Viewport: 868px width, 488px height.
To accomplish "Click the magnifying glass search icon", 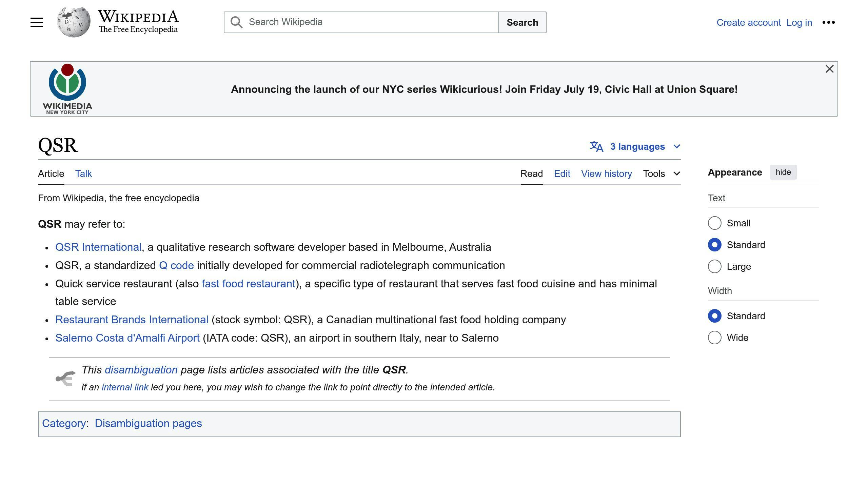I will coord(236,22).
